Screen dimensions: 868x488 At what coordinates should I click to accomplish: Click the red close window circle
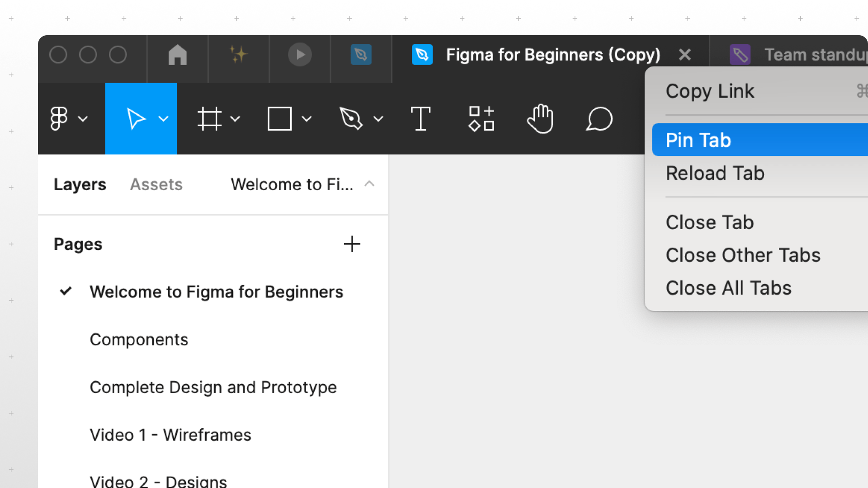coord(58,55)
